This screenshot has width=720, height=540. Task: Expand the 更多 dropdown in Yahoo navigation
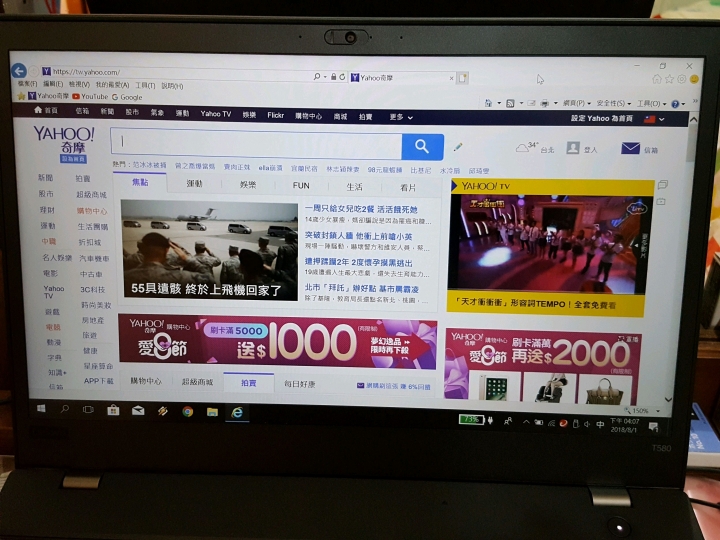[401, 117]
